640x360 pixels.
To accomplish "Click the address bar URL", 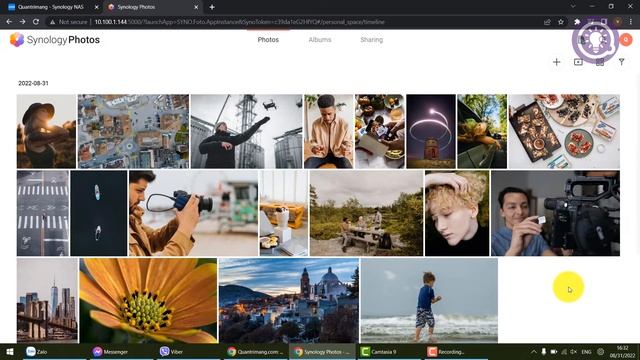I will click(239, 22).
